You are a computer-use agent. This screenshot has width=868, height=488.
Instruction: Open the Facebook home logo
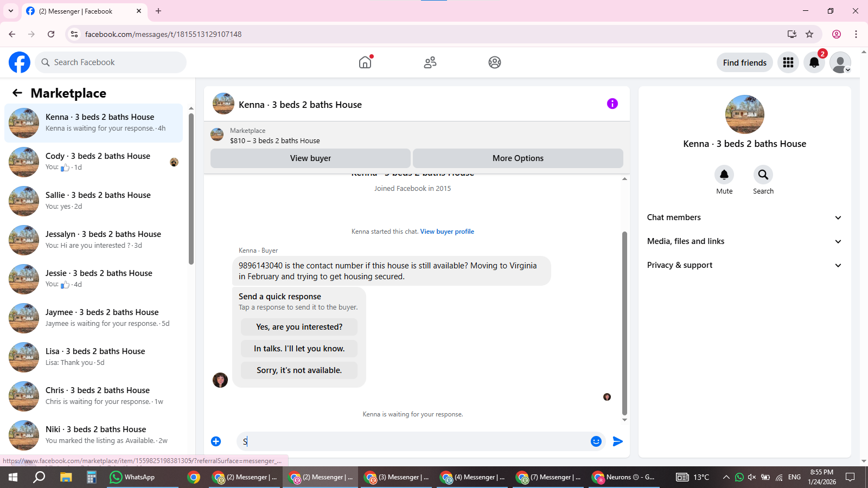pos(20,62)
